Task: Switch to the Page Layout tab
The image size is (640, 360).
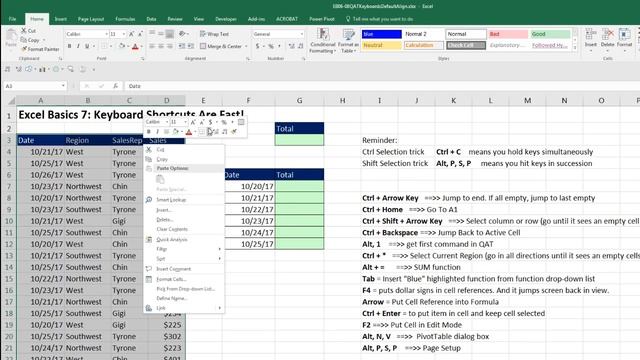Action: [x=91, y=19]
